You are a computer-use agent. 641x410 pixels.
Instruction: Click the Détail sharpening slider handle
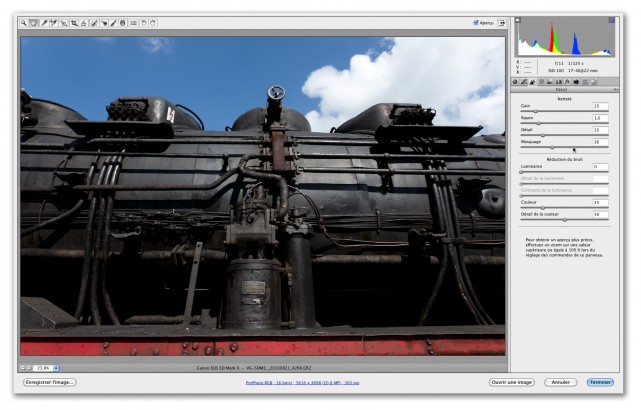[543, 135]
